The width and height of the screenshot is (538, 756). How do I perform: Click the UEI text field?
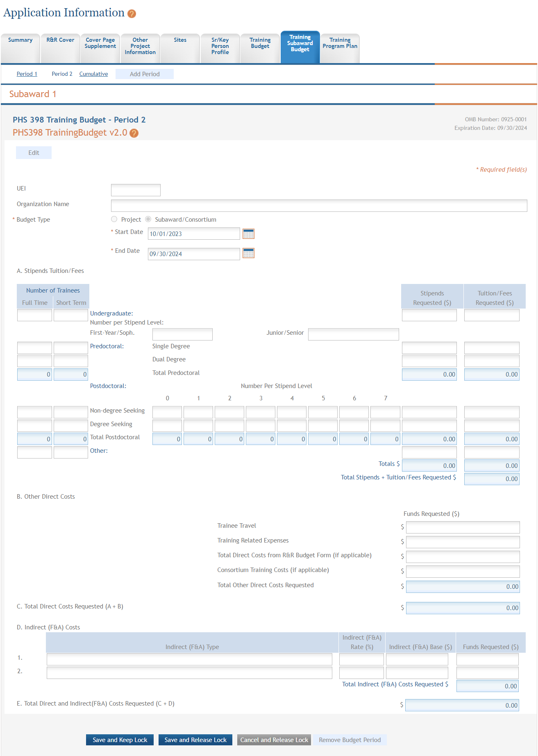136,190
